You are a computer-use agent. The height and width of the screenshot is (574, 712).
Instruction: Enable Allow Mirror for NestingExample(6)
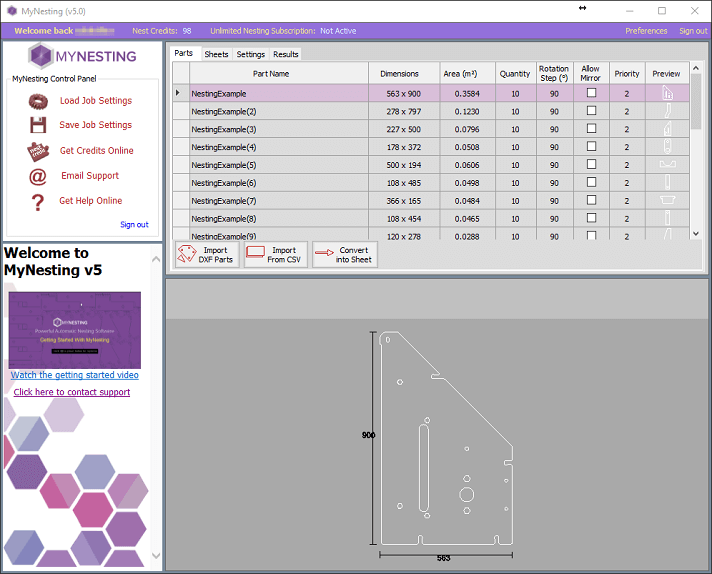[591, 182]
